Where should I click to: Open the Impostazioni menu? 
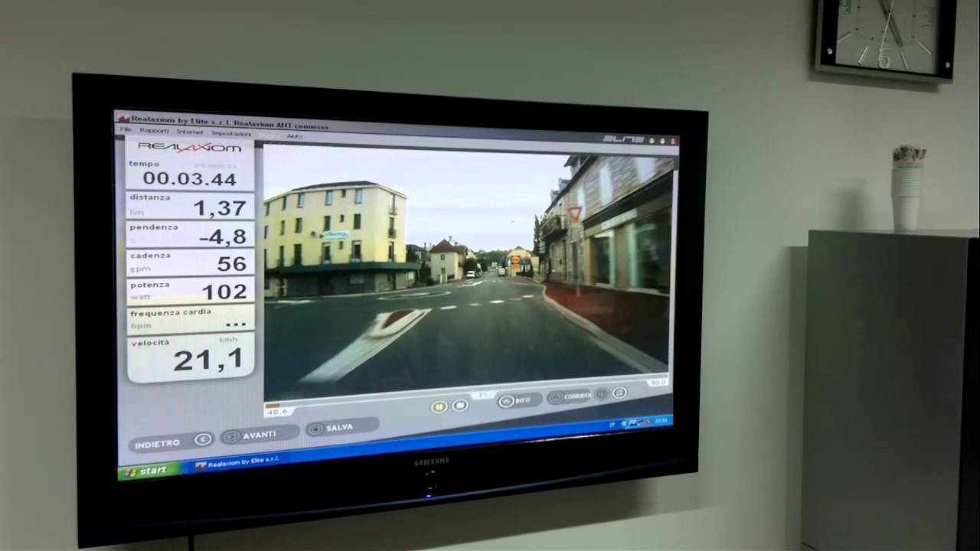click(231, 134)
